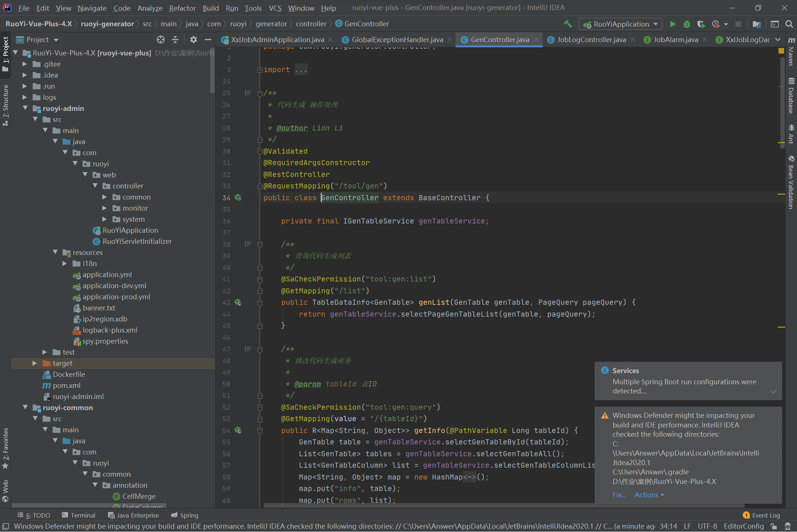Open the Database tool window

[x=791, y=95]
